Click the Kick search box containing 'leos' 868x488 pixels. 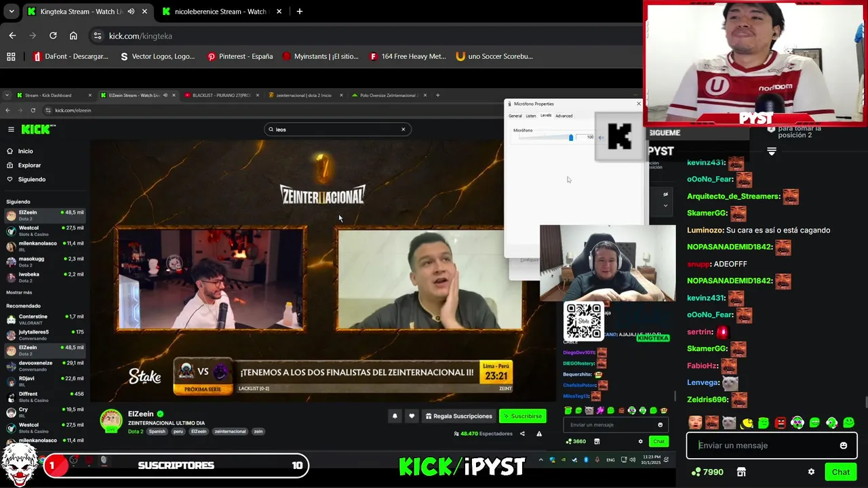coord(337,129)
